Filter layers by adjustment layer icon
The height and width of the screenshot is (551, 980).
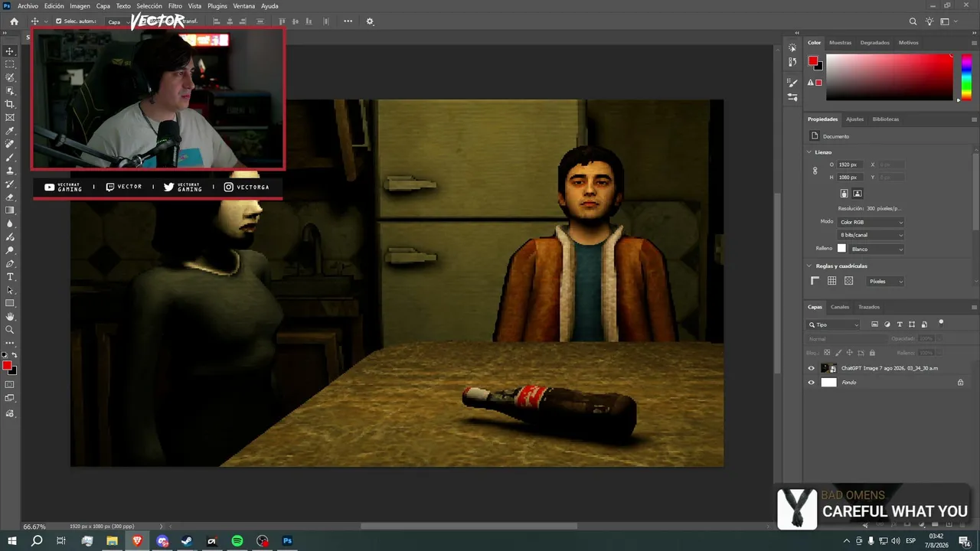pyautogui.click(x=887, y=324)
